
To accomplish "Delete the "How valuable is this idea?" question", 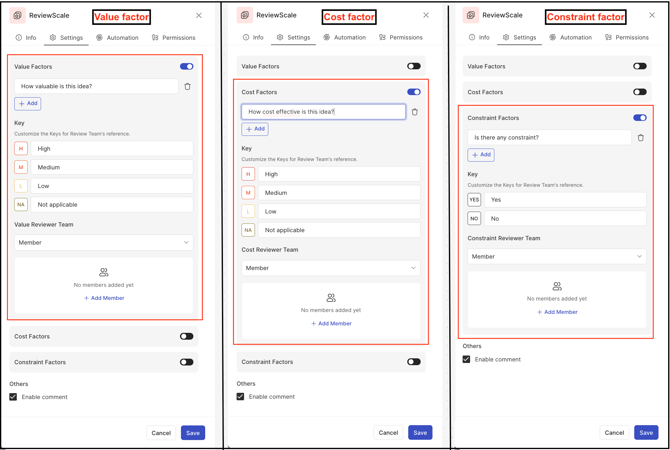I will tap(187, 87).
